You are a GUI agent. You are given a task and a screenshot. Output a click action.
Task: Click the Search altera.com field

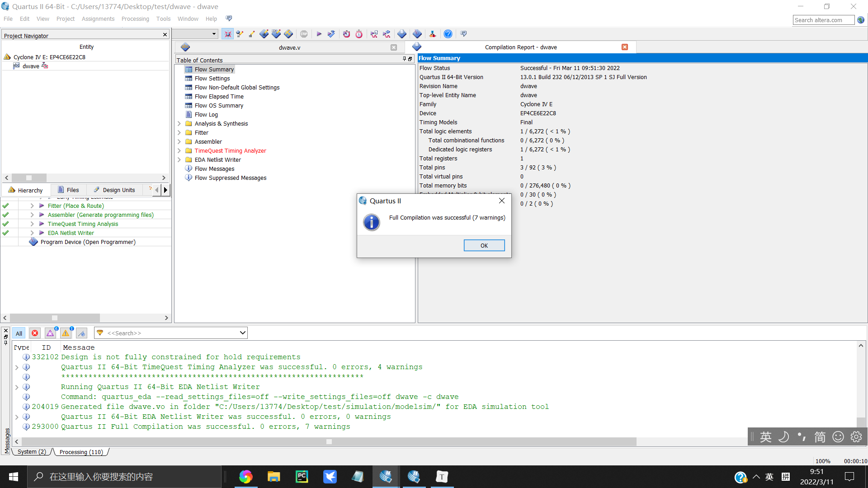coord(824,20)
